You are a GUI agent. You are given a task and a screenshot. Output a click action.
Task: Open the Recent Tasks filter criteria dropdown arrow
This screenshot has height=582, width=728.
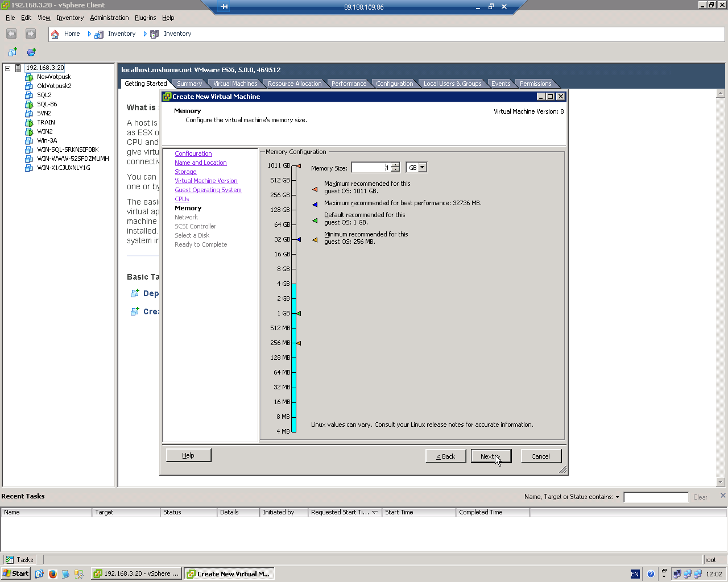click(617, 497)
